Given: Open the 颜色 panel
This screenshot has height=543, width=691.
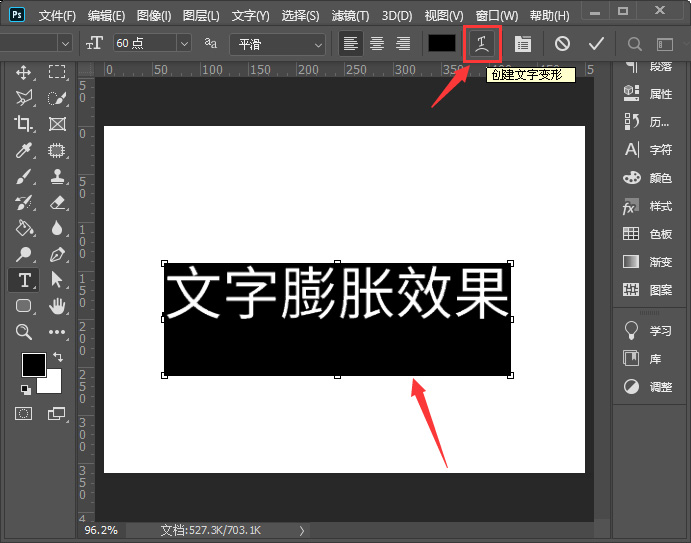Looking at the screenshot, I should pyautogui.click(x=648, y=178).
